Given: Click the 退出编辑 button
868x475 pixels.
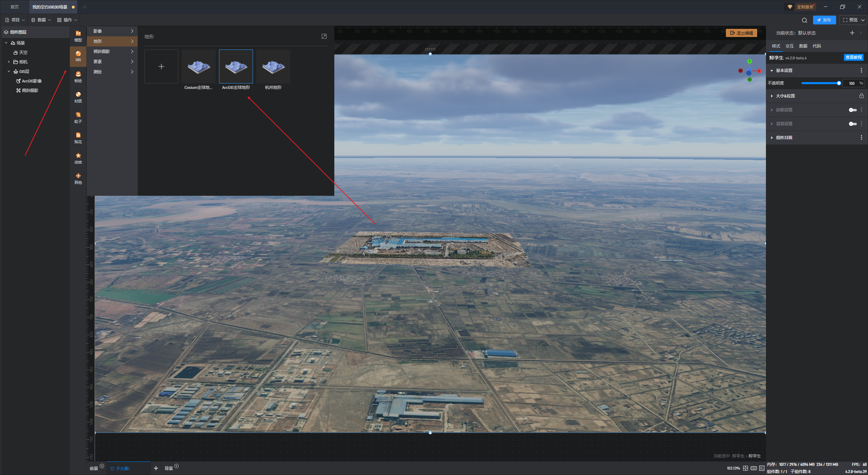Looking at the screenshot, I should [742, 33].
